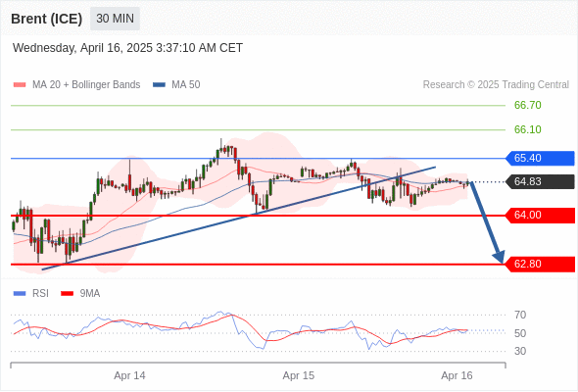Click the red 62.80 target price tag
Viewport: 578px width, 392px height.
click(540, 265)
